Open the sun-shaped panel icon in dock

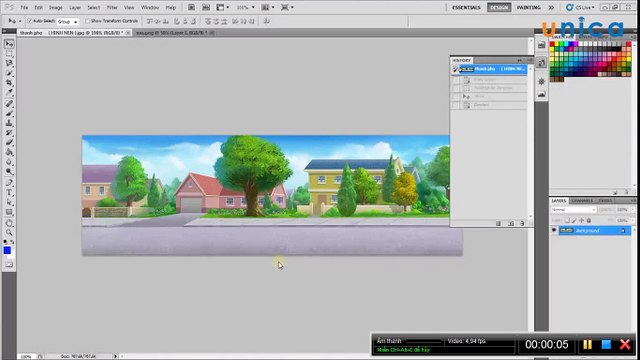(x=542, y=82)
